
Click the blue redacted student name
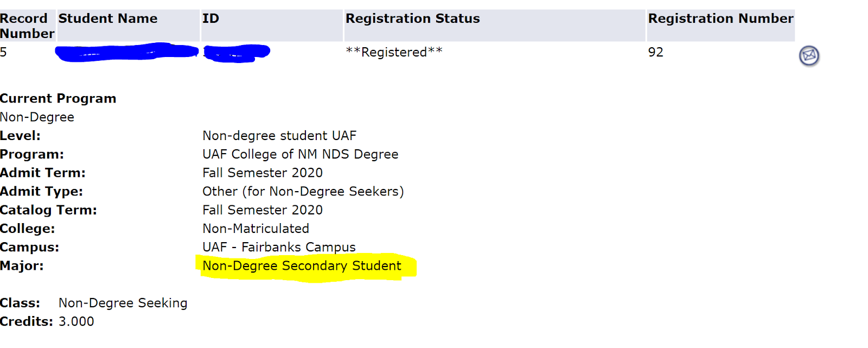tap(126, 52)
